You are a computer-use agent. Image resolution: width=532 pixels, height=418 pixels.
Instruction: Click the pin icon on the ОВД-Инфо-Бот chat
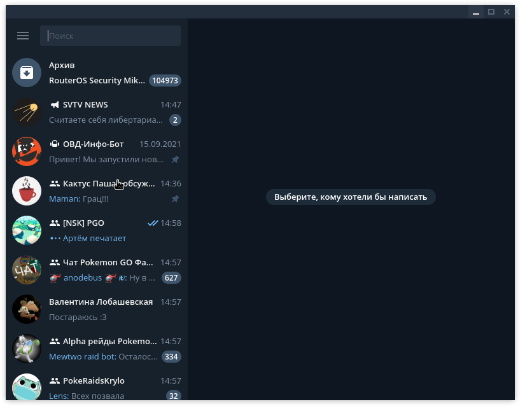(175, 159)
